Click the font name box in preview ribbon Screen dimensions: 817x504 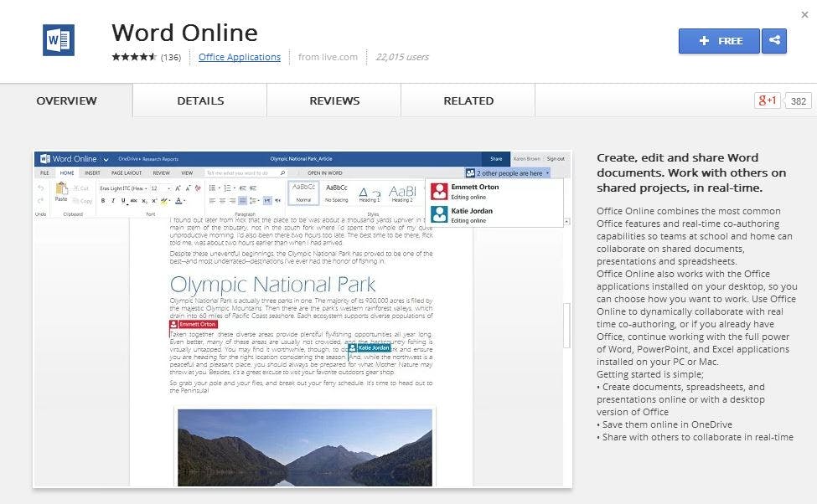pos(123,188)
